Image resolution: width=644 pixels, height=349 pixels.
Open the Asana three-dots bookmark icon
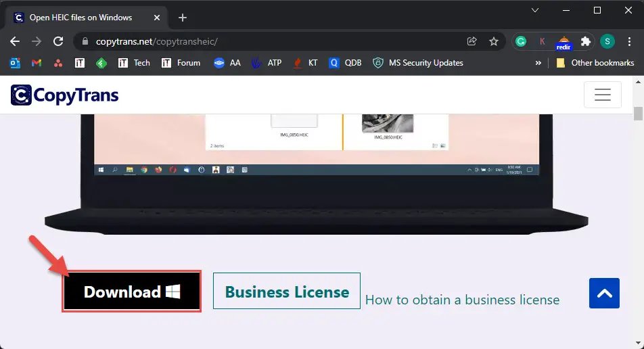(58, 63)
